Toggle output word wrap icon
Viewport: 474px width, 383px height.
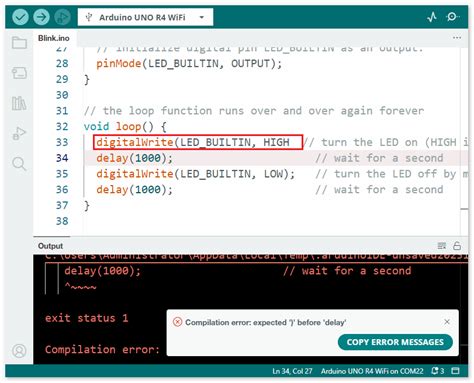click(x=442, y=246)
